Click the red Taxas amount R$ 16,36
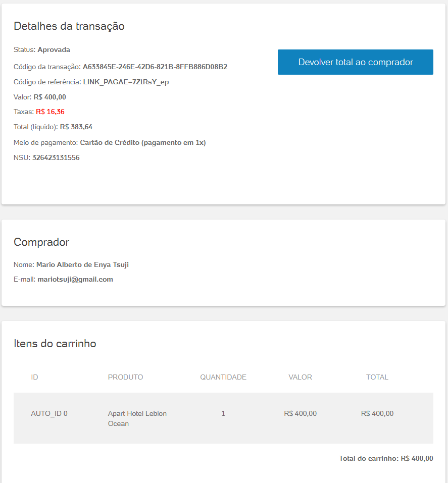This screenshot has height=483, width=448. click(50, 112)
